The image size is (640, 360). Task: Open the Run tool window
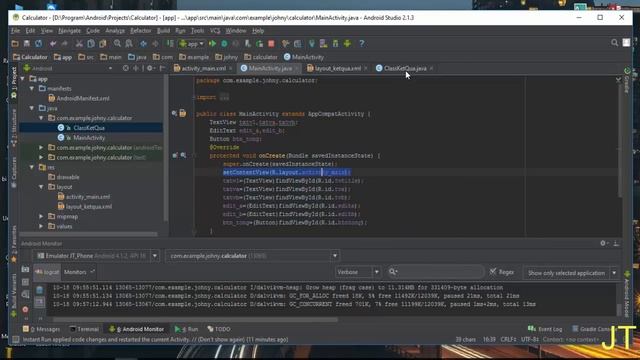(187, 329)
